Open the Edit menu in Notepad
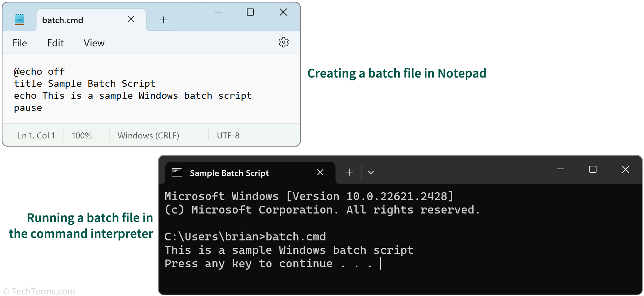644x296 pixels. (56, 43)
